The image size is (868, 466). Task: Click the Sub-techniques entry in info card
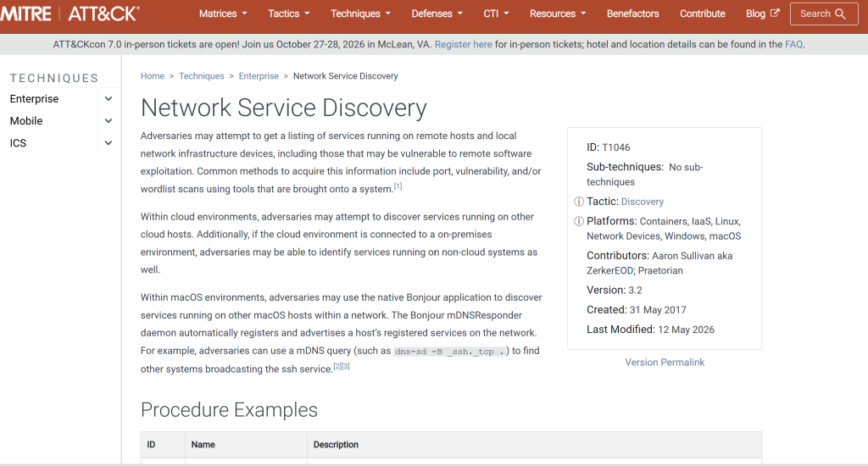[x=645, y=175]
